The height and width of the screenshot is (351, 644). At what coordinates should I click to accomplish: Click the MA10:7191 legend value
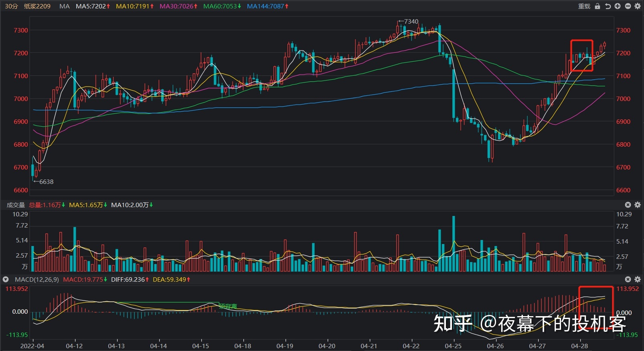pyautogui.click(x=135, y=6)
